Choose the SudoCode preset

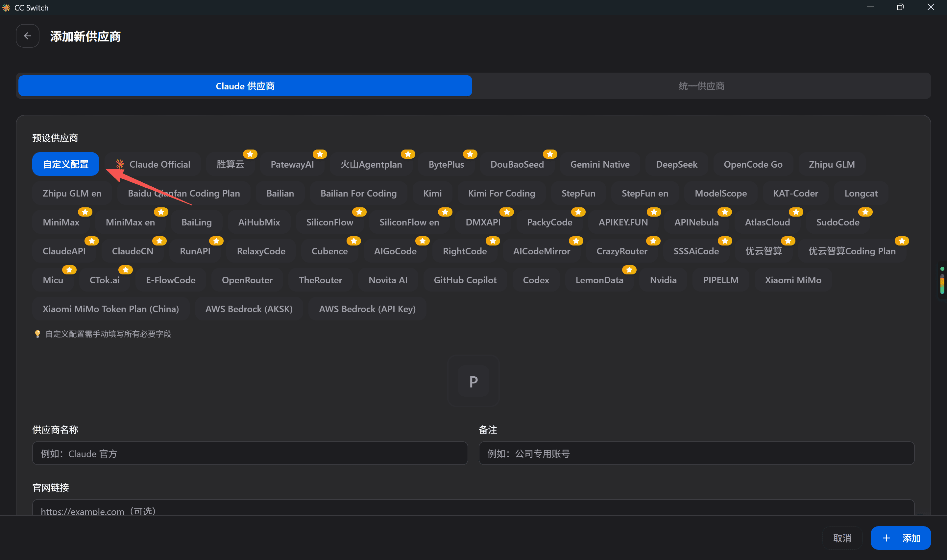tap(838, 222)
